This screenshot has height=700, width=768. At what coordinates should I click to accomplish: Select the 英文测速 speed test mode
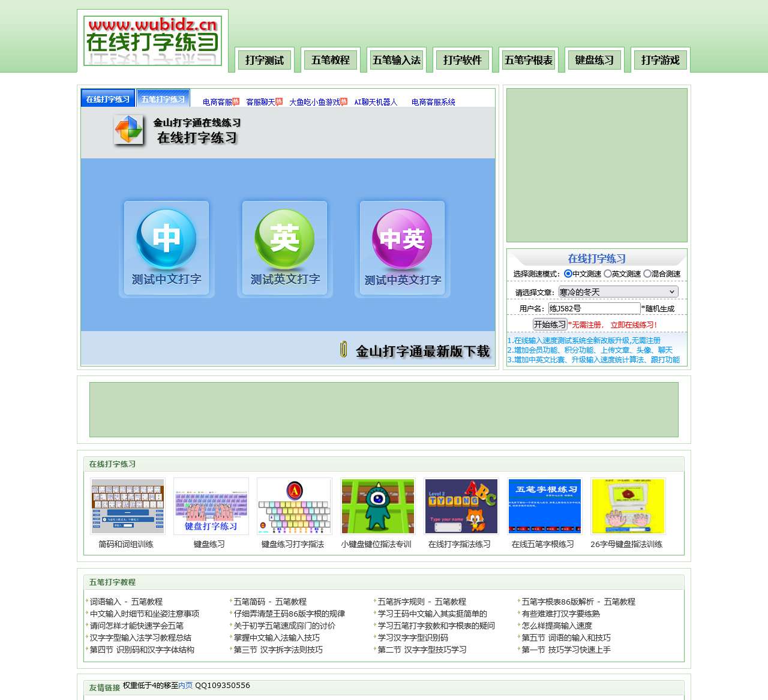point(608,274)
